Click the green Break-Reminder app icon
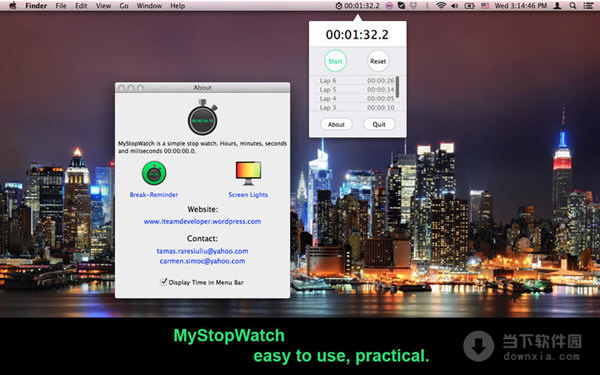The height and width of the screenshot is (375, 600). pos(154,173)
